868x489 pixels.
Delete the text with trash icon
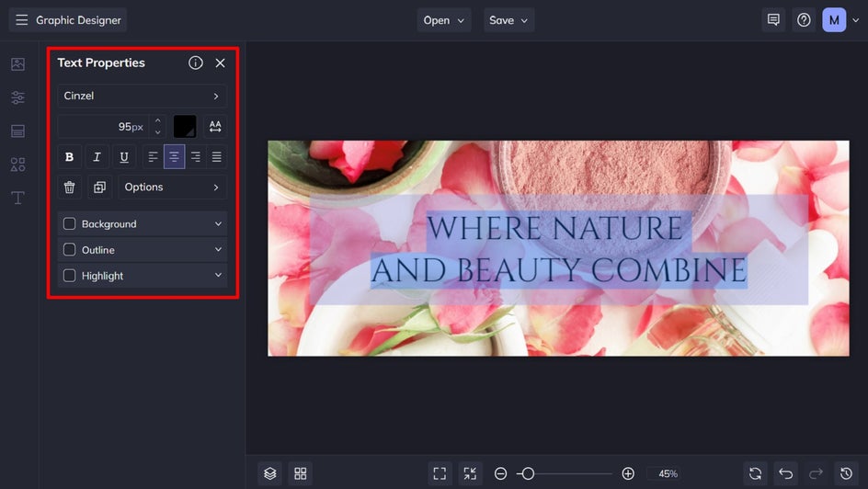pyautogui.click(x=69, y=188)
